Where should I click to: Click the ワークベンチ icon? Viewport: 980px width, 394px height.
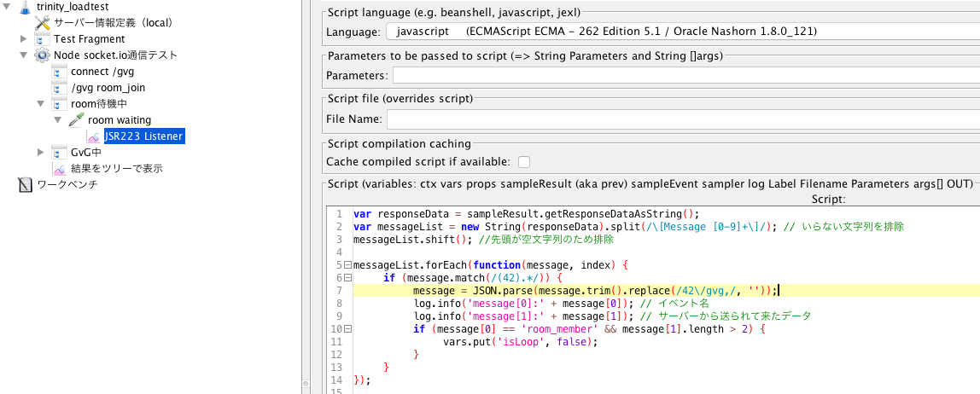(25, 185)
